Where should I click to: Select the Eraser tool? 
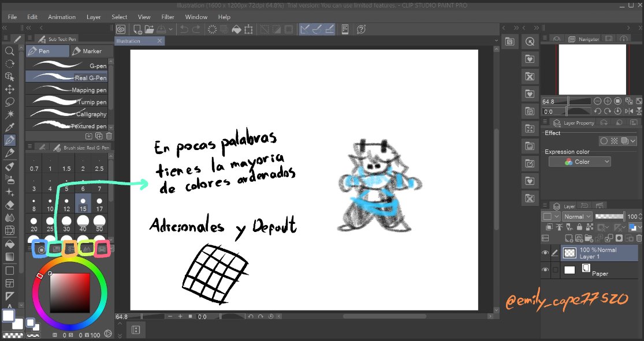(x=9, y=205)
